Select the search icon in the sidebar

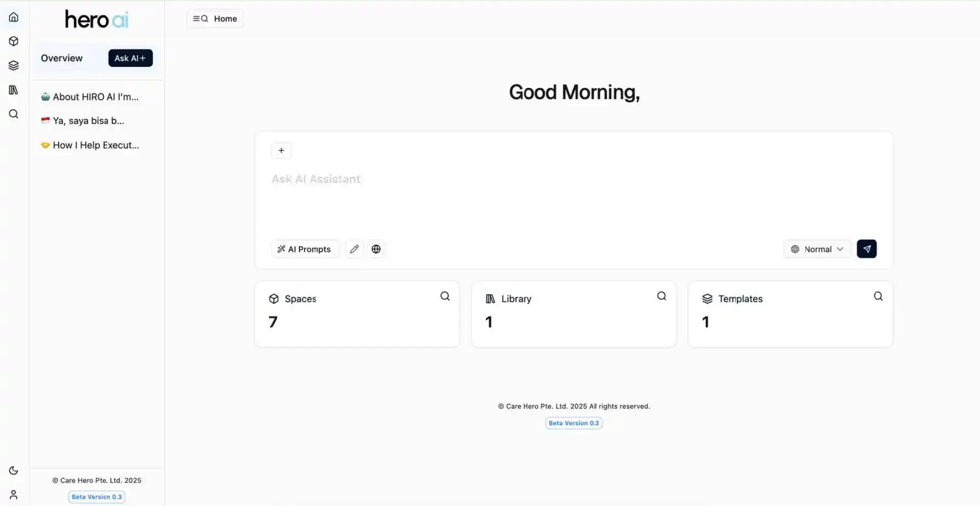(x=14, y=114)
